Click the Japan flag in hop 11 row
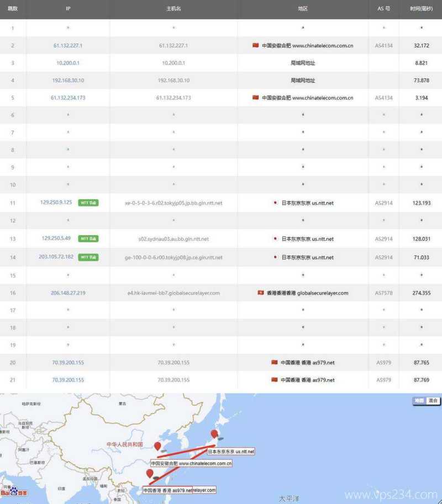Image resolution: width=442 pixels, height=504 pixels. pos(275,203)
